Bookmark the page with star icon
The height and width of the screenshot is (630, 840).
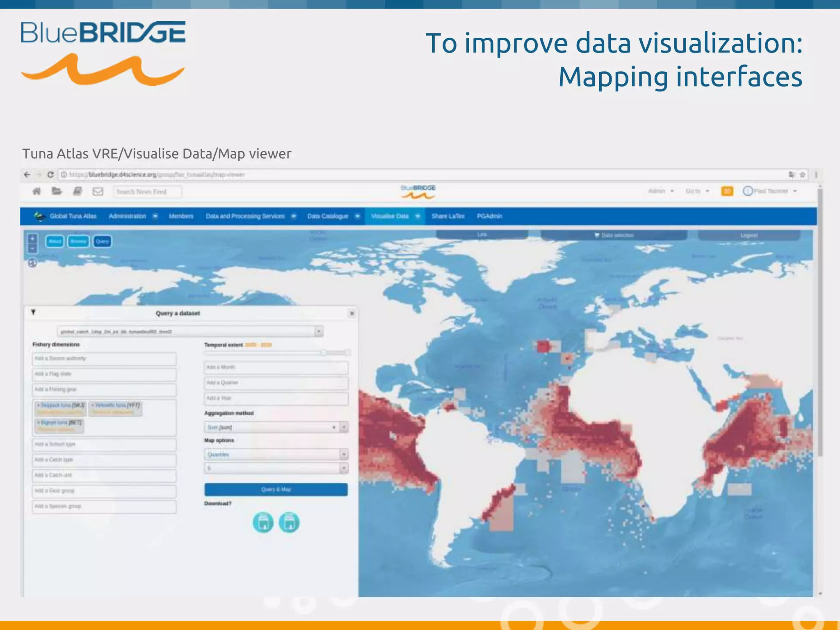click(x=803, y=175)
